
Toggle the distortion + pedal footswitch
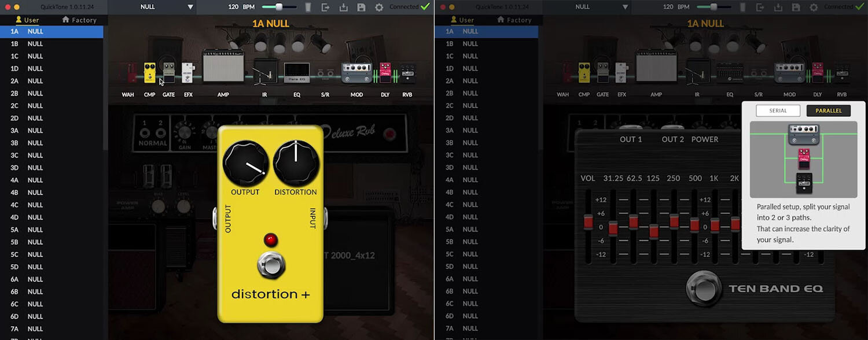(270, 265)
